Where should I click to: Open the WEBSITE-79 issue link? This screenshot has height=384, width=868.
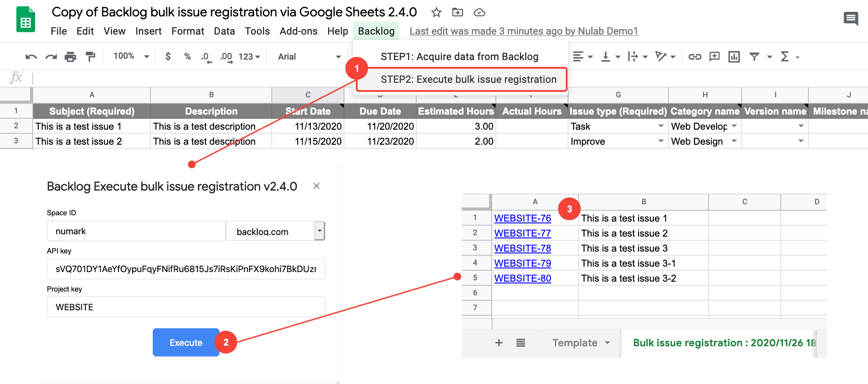[x=523, y=263]
